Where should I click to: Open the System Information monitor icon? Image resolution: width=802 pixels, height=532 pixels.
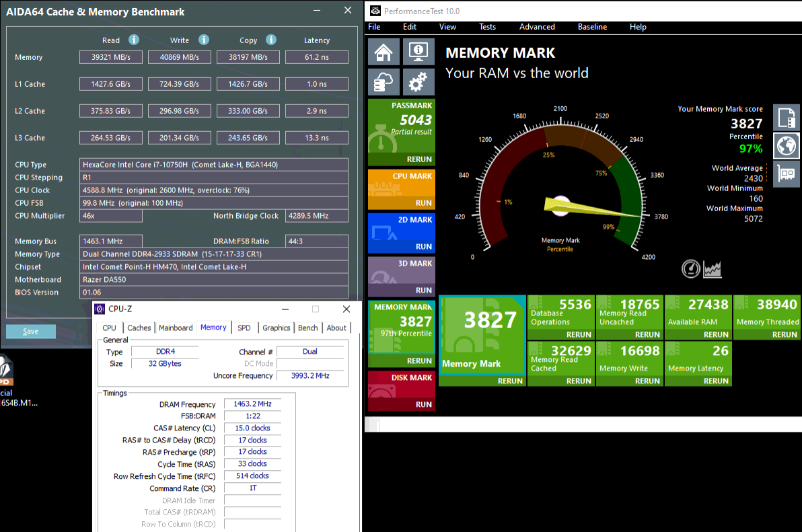[x=418, y=52]
